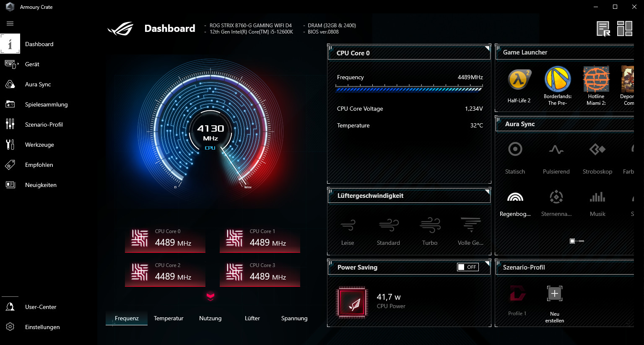Click the Aura Sync sidebar icon
This screenshot has height=345, width=644.
click(10, 84)
